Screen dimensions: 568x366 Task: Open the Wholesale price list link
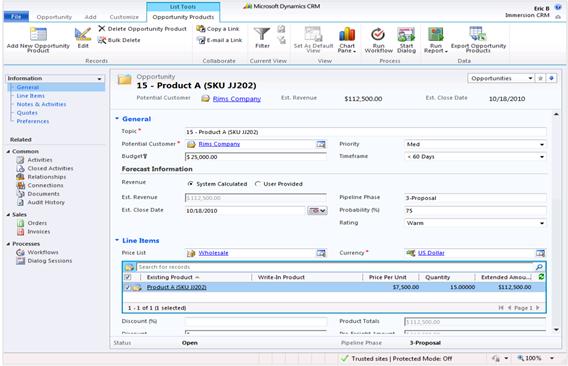coord(213,253)
